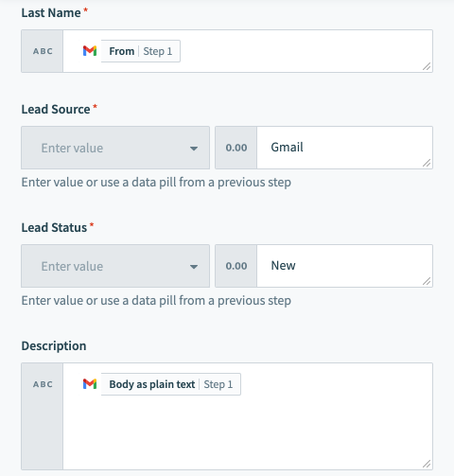Click the 0.00 badge in Lead Source
The image size is (454, 476).
click(x=236, y=148)
